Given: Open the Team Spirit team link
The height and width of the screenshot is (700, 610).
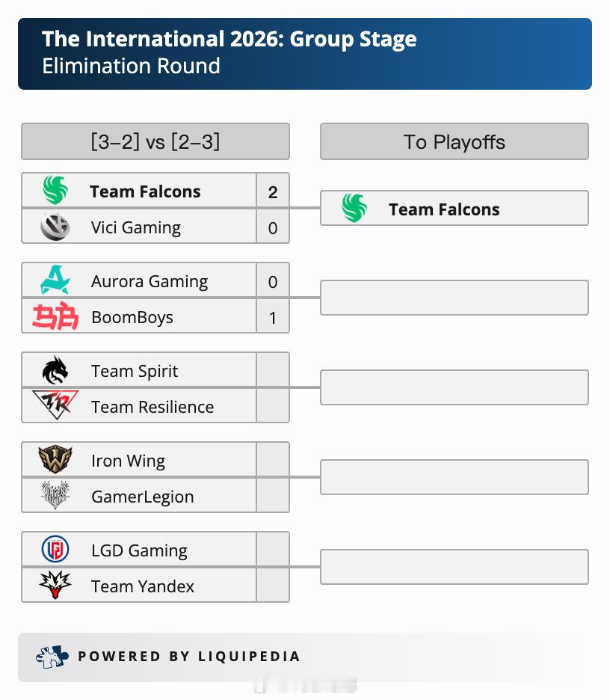Looking at the screenshot, I should tap(135, 371).
